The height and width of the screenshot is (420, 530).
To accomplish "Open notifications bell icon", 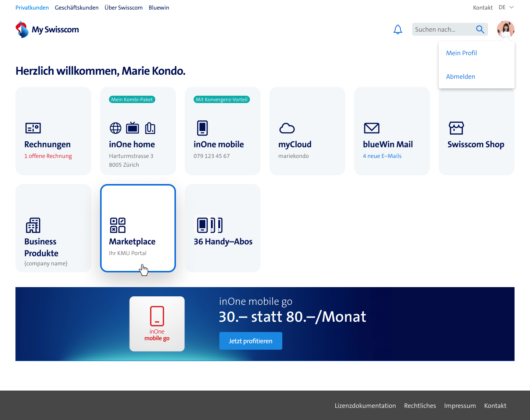I will (398, 29).
